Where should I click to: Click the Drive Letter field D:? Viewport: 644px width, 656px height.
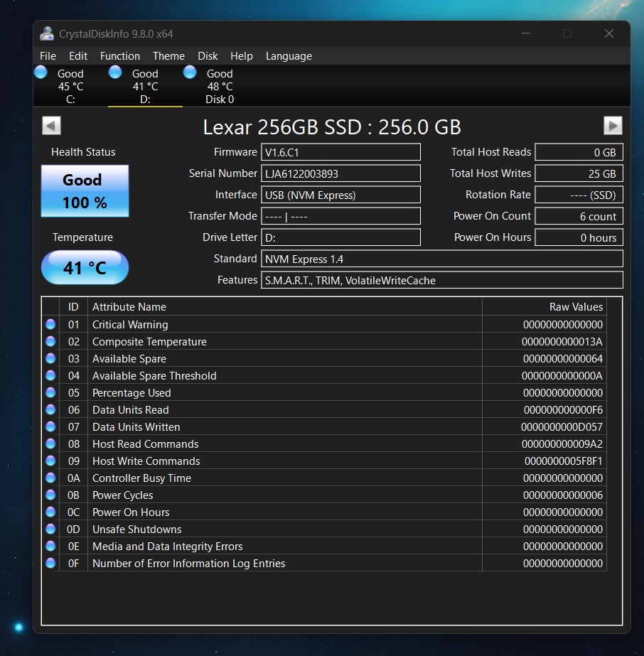[340, 237]
